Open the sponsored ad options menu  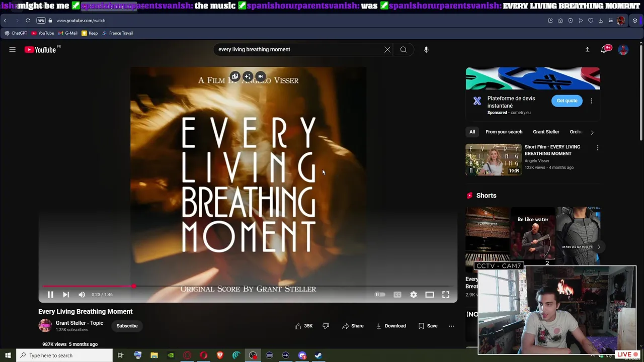[591, 101]
